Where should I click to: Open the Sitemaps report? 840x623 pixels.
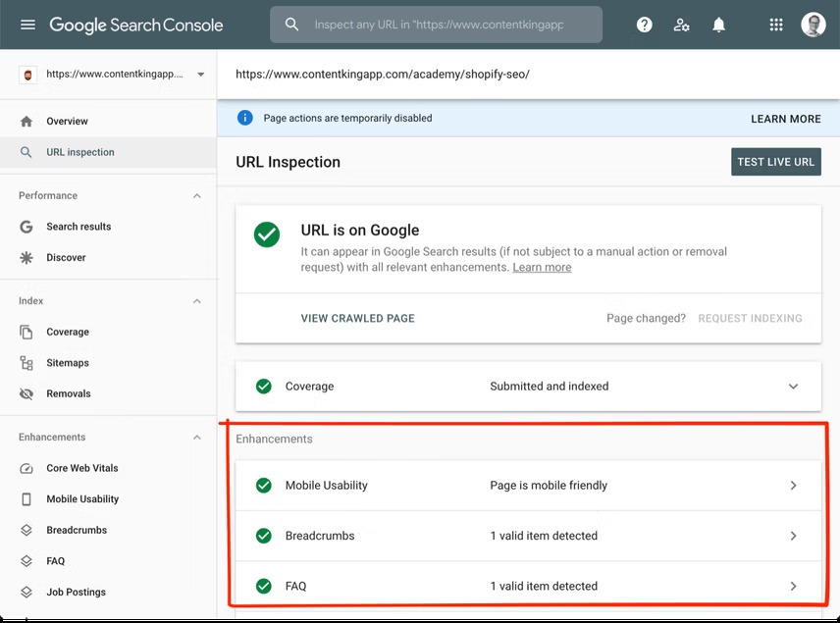67,363
